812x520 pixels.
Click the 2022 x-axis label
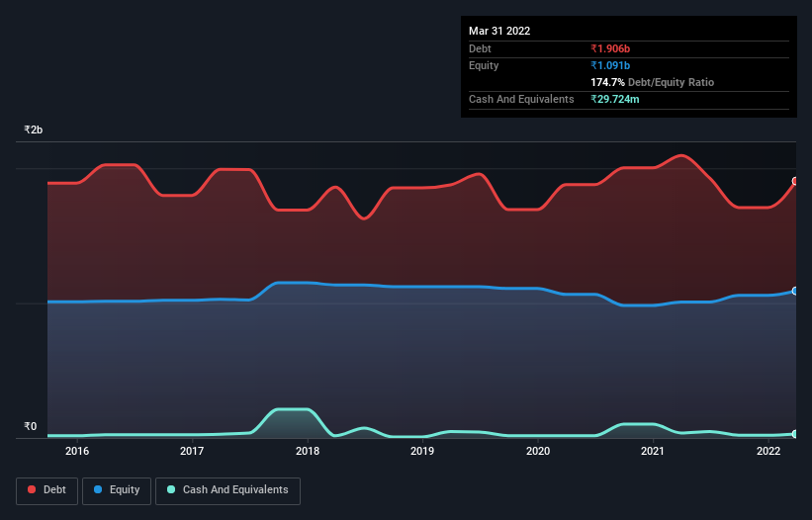point(768,451)
